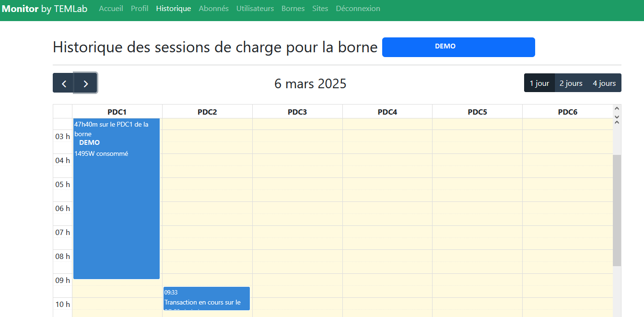
Task: Click the left chevron navigation icon
Action: pyautogui.click(x=63, y=82)
